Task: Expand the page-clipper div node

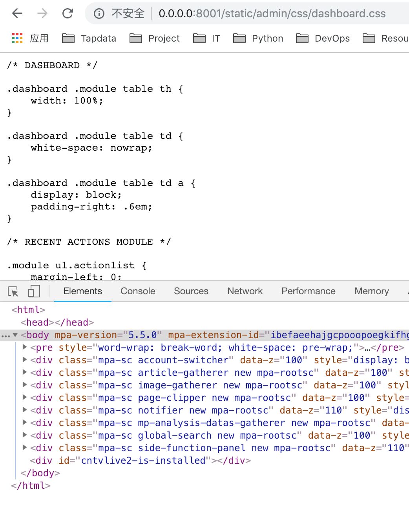Action: tap(25, 397)
